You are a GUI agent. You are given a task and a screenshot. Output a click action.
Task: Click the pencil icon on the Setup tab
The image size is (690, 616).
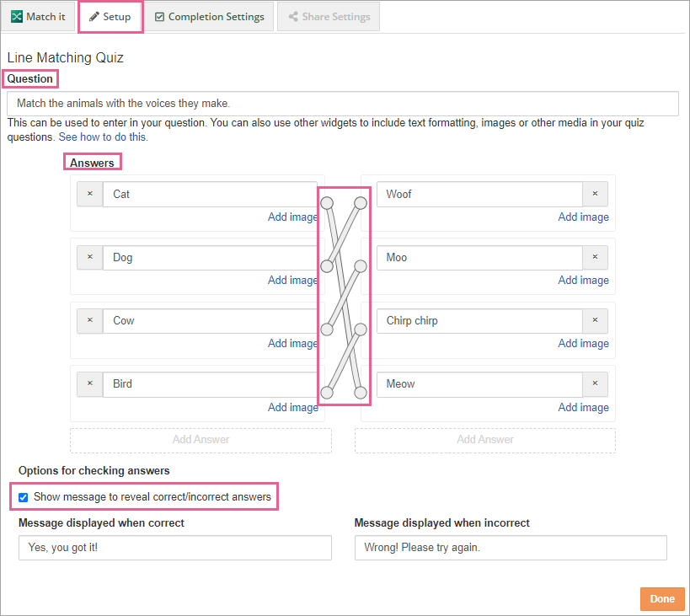pos(95,16)
